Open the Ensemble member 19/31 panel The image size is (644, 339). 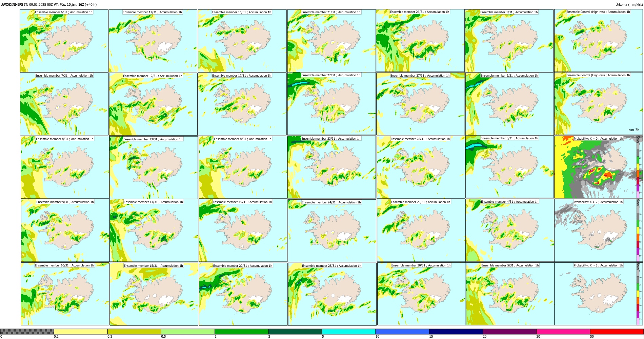coord(243,231)
